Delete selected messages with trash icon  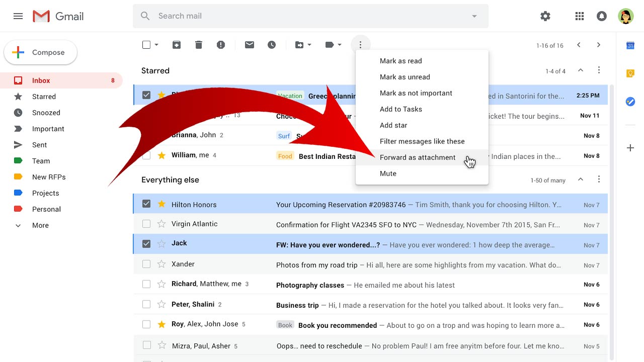199,45
